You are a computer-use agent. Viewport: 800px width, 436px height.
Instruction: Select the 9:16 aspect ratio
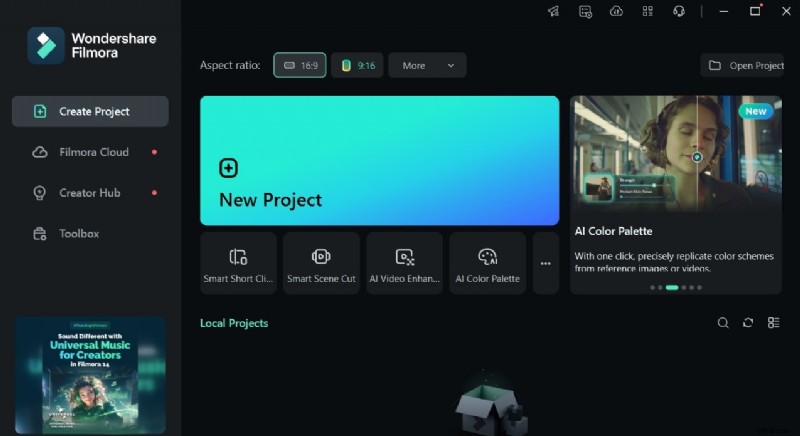[357, 65]
